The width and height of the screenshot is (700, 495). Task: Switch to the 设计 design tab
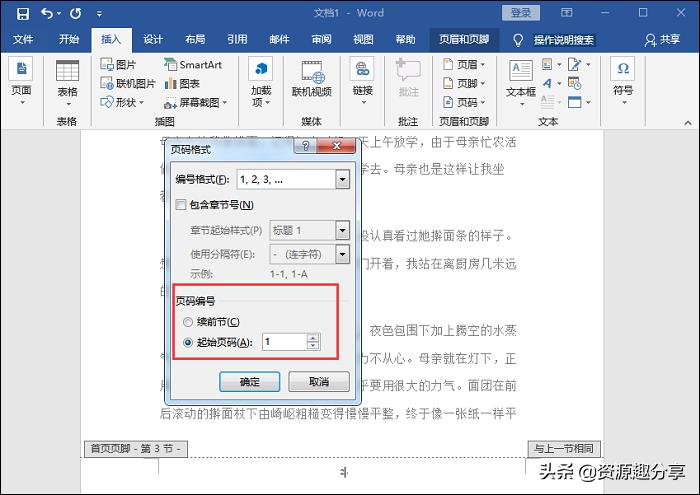[x=153, y=39]
